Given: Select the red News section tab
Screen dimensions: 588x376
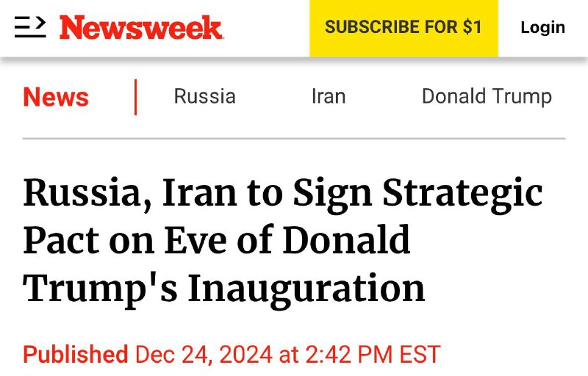Looking at the screenshot, I should click(x=56, y=97).
